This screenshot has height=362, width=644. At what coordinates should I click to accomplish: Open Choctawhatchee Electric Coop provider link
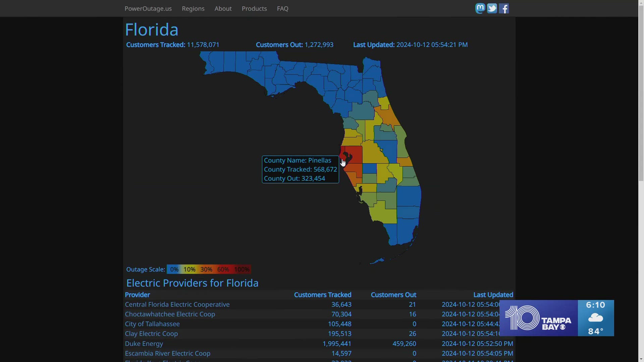tap(170, 314)
